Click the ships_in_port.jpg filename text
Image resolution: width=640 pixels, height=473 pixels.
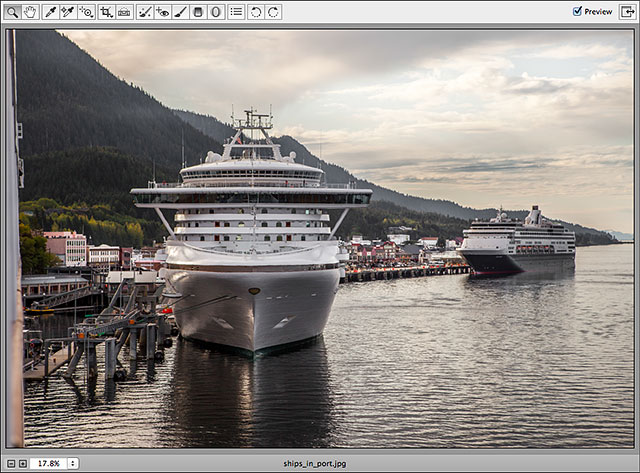(x=315, y=464)
